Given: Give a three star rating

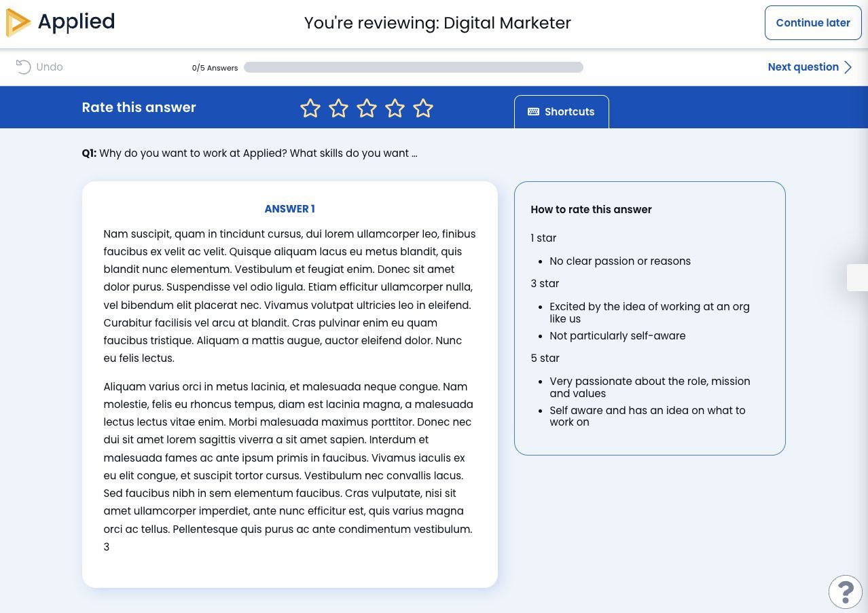Looking at the screenshot, I should pos(367,108).
